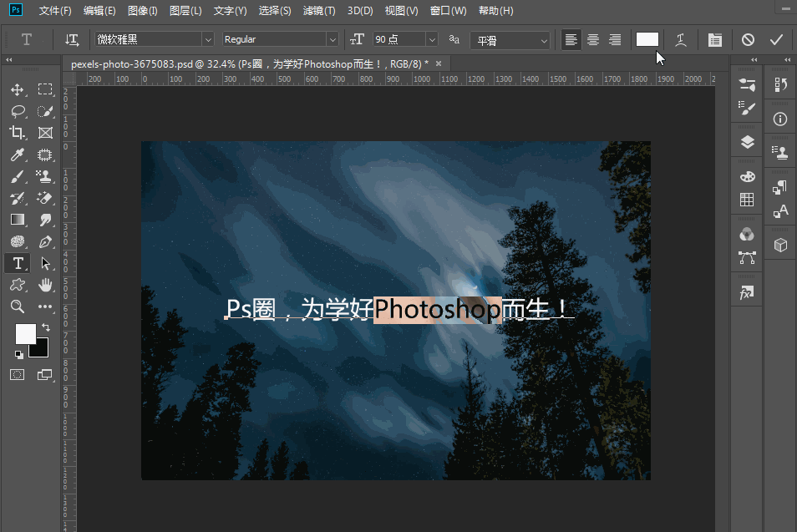Open the Edit Toolbar three-dots menu
797x532 pixels.
point(45,307)
